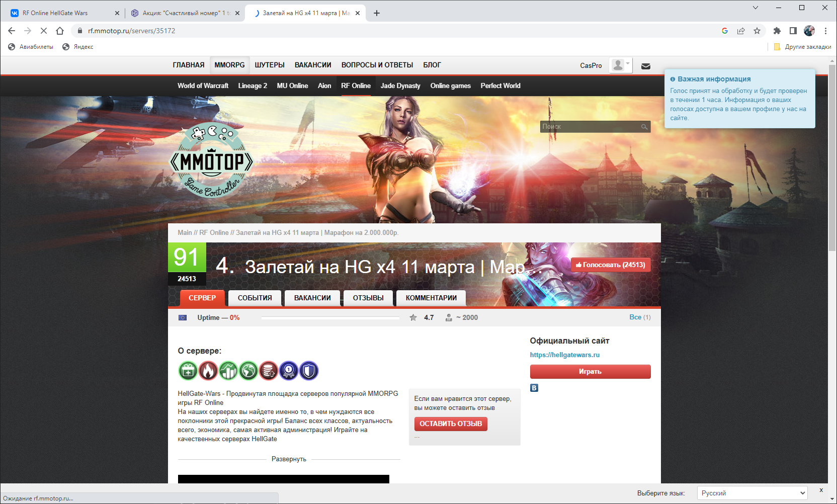Image resolution: width=837 pixels, height=504 pixels.
Task: Select Jade Dynasty category
Action: (x=400, y=86)
